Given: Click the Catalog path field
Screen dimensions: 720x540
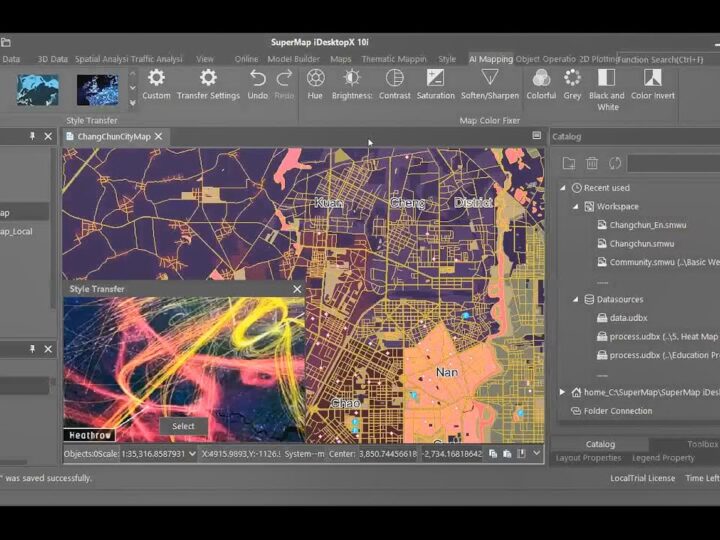Looking at the screenshot, I should click(673, 163).
